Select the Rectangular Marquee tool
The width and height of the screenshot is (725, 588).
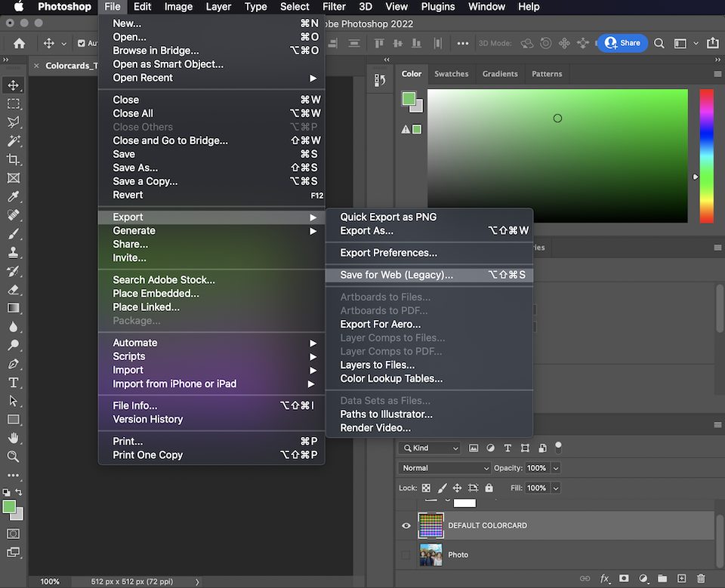[x=13, y=103]
